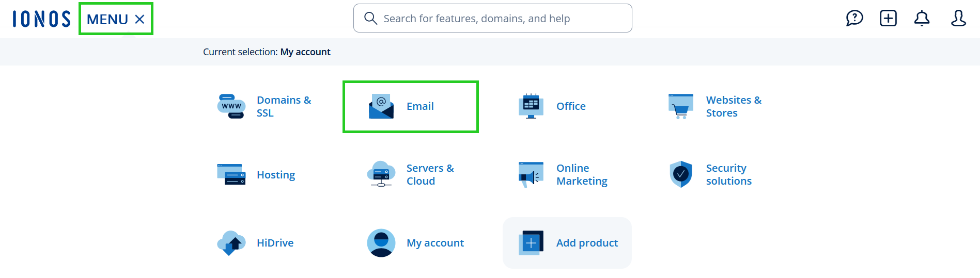The width and height of the screenshot is (980, 278).
Task: Click the Websites & Stores cart icon
Action: pos(681,106)
